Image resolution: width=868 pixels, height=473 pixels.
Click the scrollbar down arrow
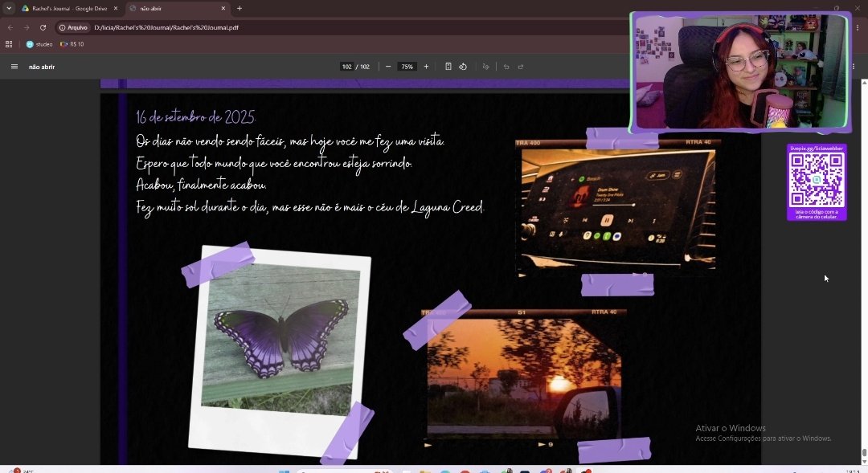(x=864, y=462)
